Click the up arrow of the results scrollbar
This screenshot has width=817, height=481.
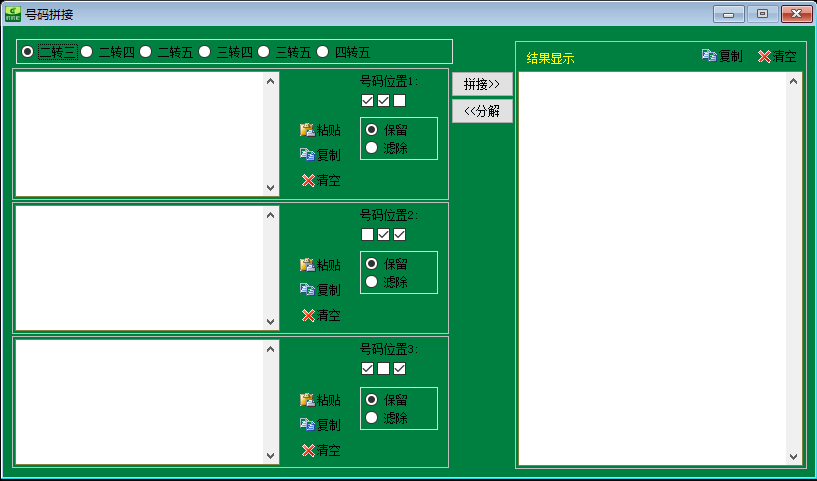[795, 81]
